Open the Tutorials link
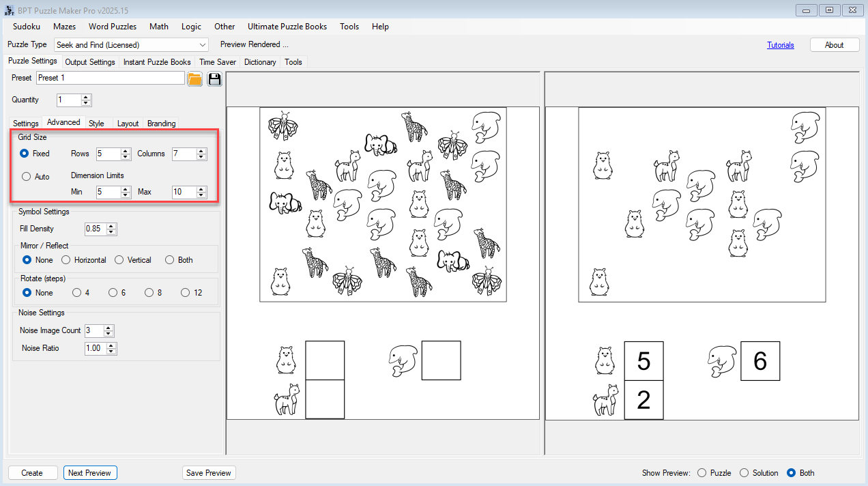Viewport: 868px width, 486px height. (780, 45)
